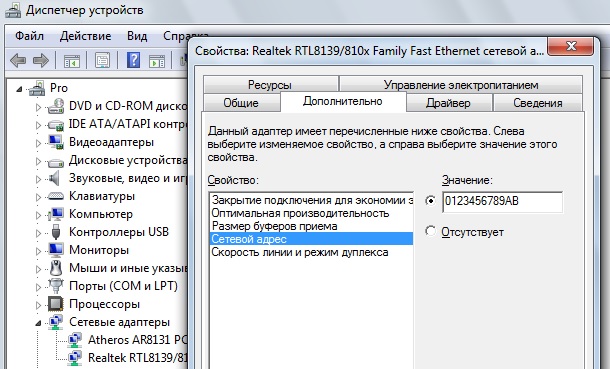Select the Значение radio button
The height and width of the screenshot is (369, 610).
pos(430,201)
